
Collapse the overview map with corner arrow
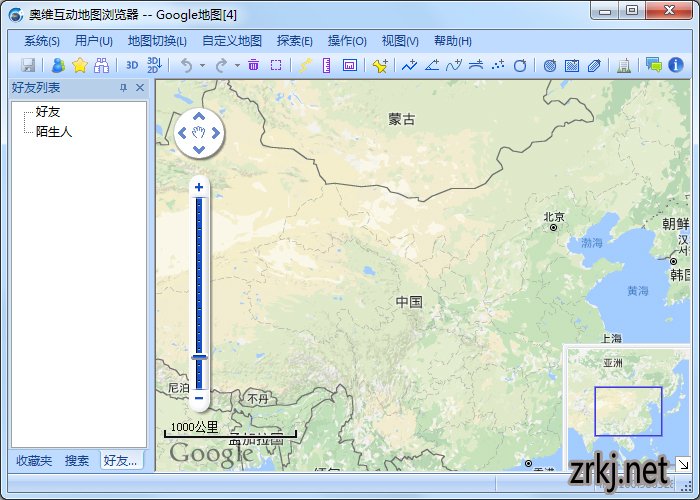pos(683,464)
